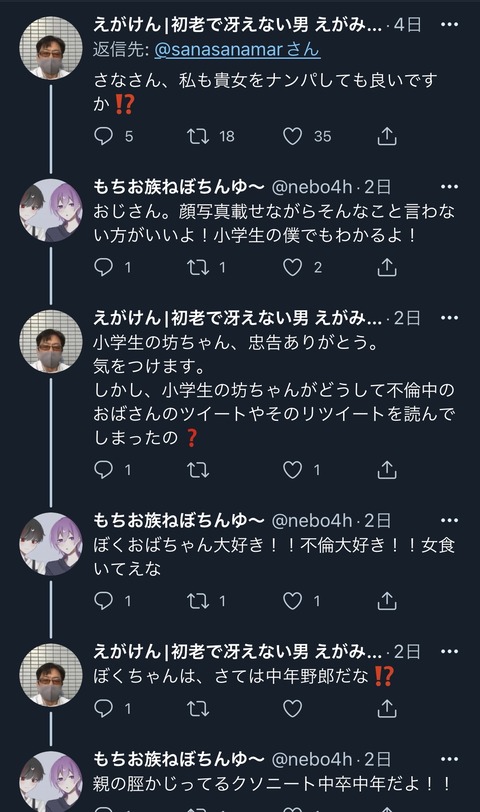The height and width of the screenshot is (812, 480).
Task: Open the @sanasanamar mention link
Action: (x=237, y=50)
